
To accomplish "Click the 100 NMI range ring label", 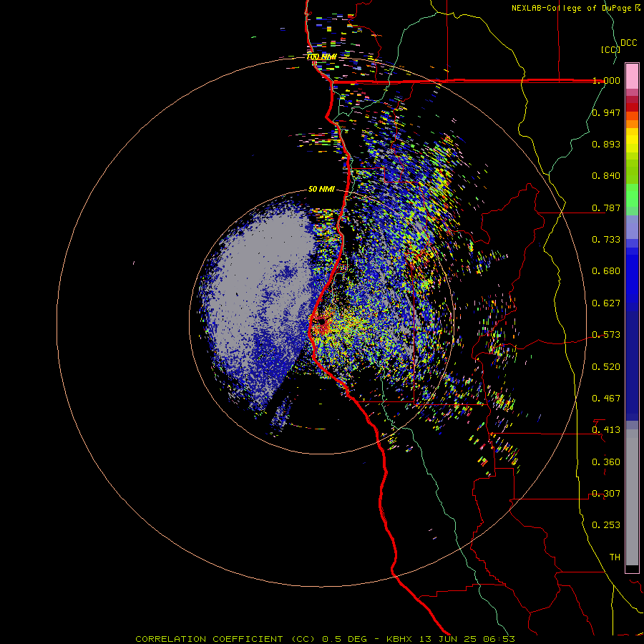I will click(x=322, y=57).
